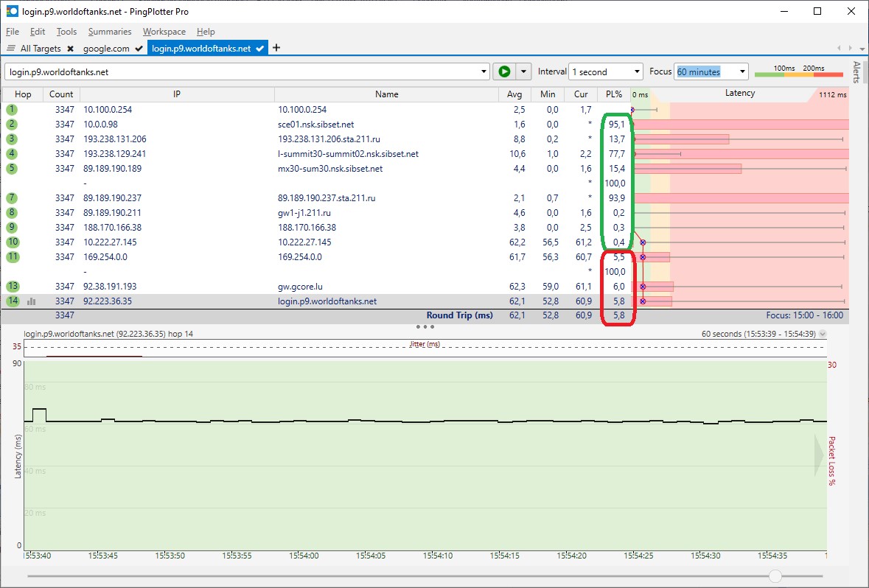The height and width of the screenshot is (588, 869).
Task: Select hop 11 green circle
Action: click(x=13, y=257)
